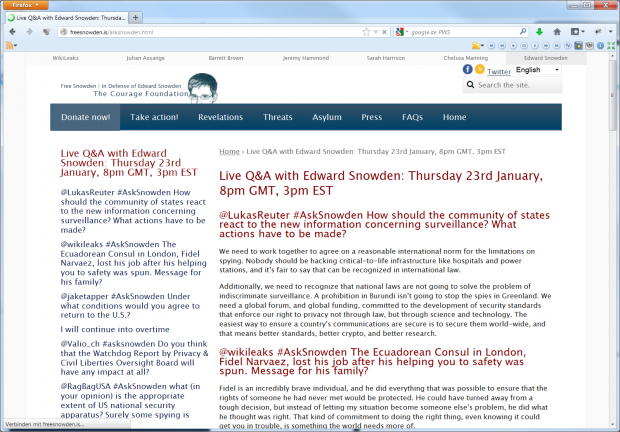This screenshot has width=620, height=432.
Task: Click the Home breadcrumb link
Action: 229,151
